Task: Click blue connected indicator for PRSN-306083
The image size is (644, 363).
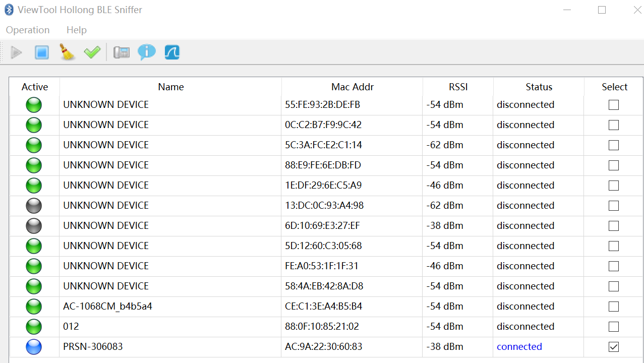Action: 34,347
